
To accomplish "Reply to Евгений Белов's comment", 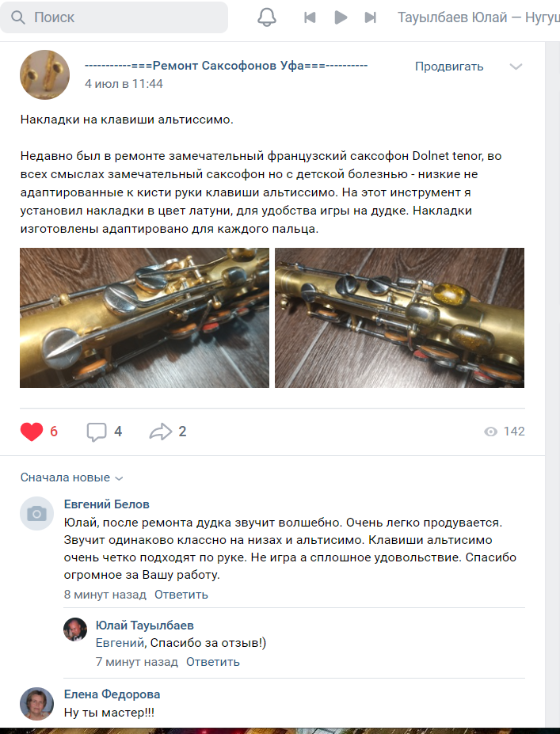I will point(181,595).
